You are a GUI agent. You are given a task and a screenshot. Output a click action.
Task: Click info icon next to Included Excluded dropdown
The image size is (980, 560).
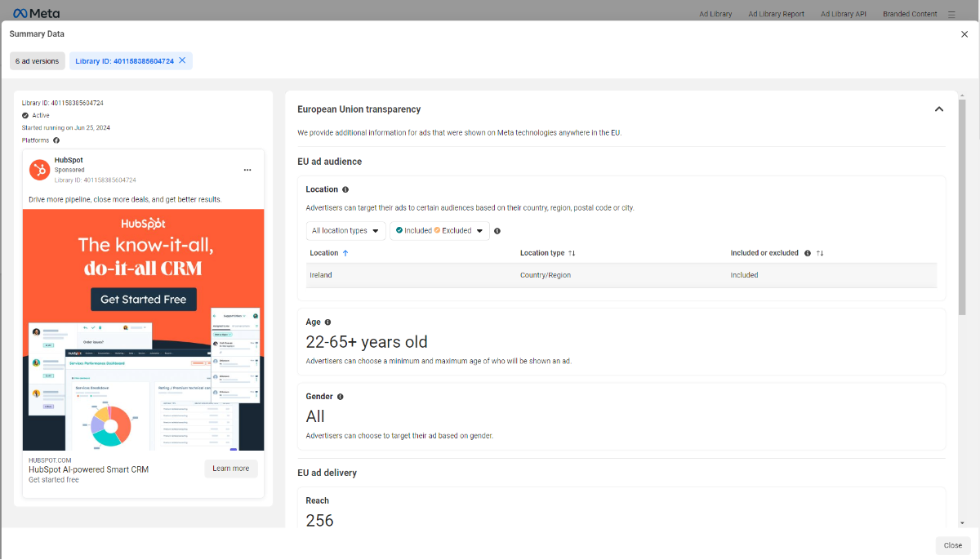coord(497,231)
